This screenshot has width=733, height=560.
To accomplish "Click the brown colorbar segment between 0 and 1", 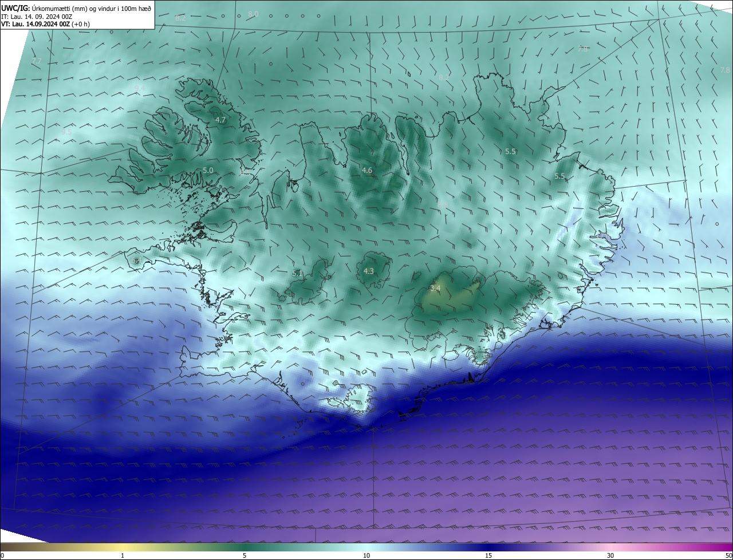I will 61,547.
